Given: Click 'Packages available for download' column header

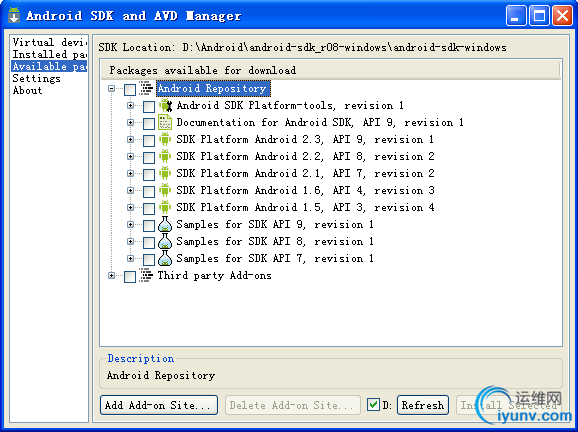Looking at the screenshot, I should pyautogui.click(x=331, y=70).
